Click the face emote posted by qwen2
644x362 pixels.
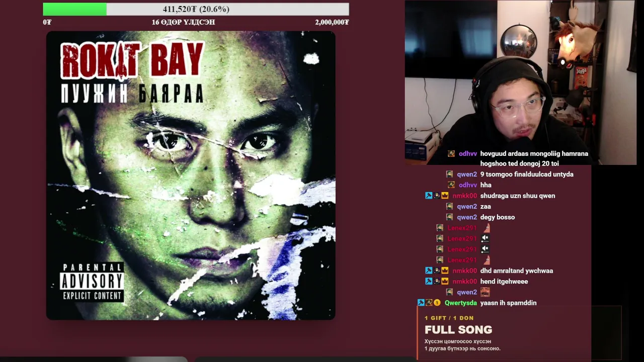(x=485, y=292)
